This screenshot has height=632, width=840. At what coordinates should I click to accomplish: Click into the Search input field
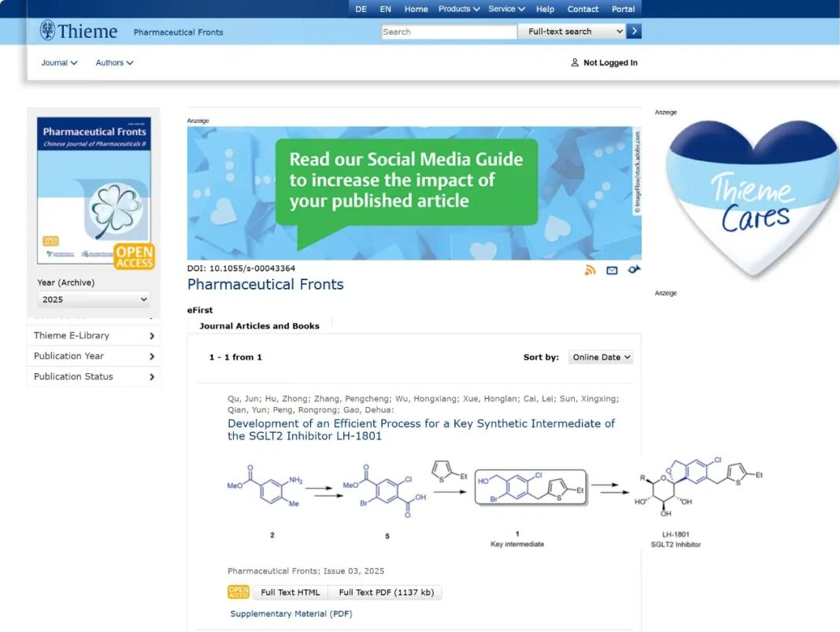449,31
